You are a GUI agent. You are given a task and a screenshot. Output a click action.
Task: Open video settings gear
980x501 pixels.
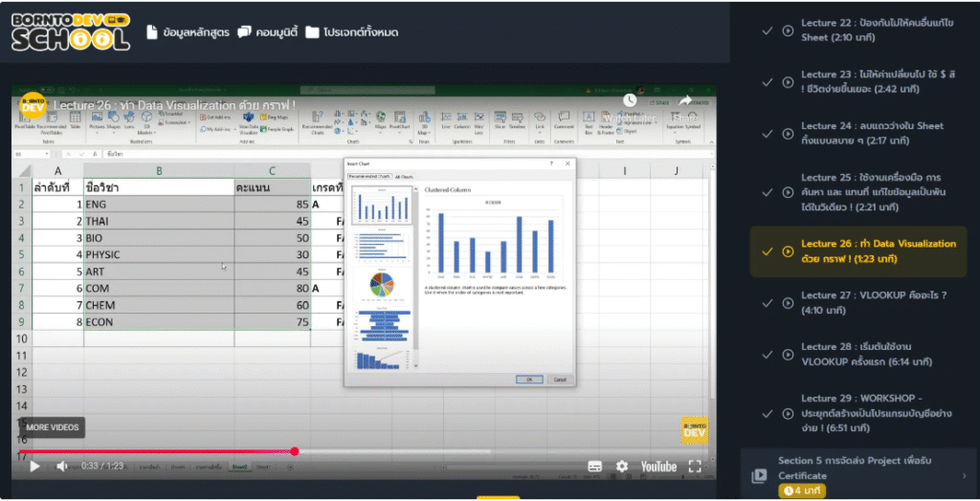pyautogui.click(x=622, y=467)
